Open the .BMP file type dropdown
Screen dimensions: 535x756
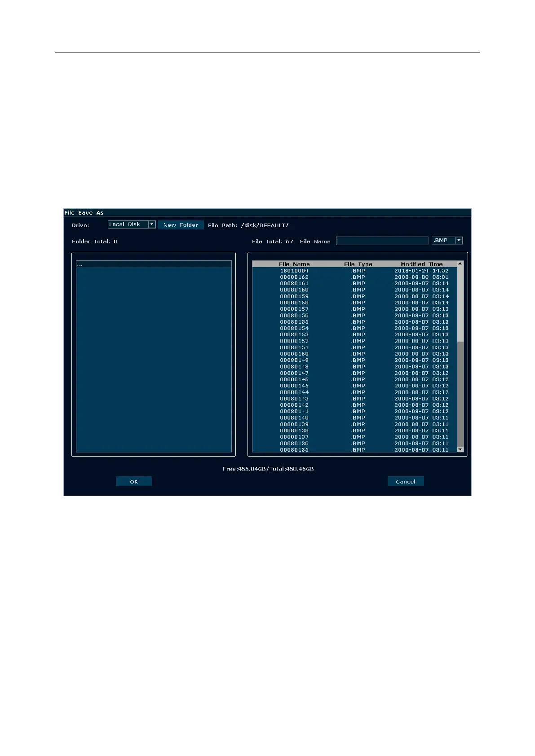[447, 241]
